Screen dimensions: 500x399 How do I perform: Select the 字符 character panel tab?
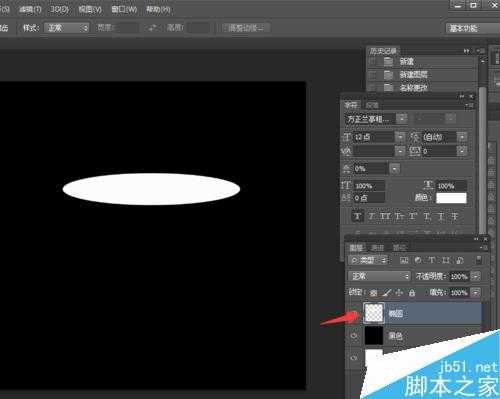[351, 105]
